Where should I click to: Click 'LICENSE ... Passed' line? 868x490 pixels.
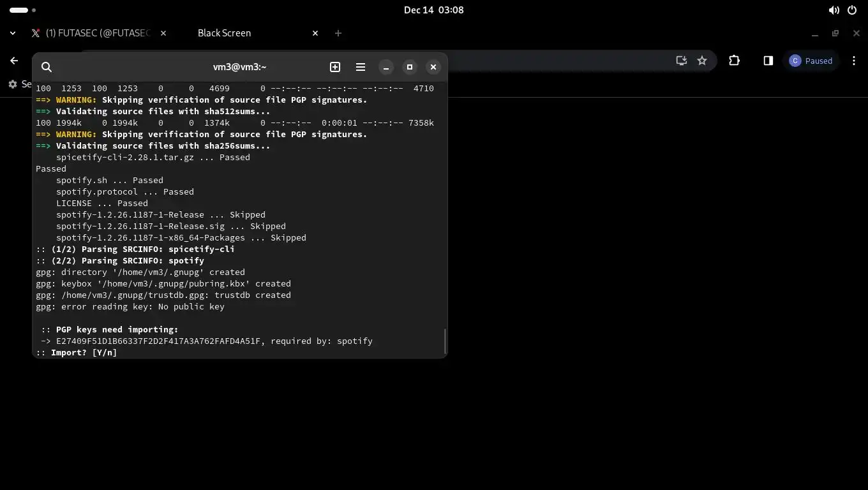click(x=102, y=203)
